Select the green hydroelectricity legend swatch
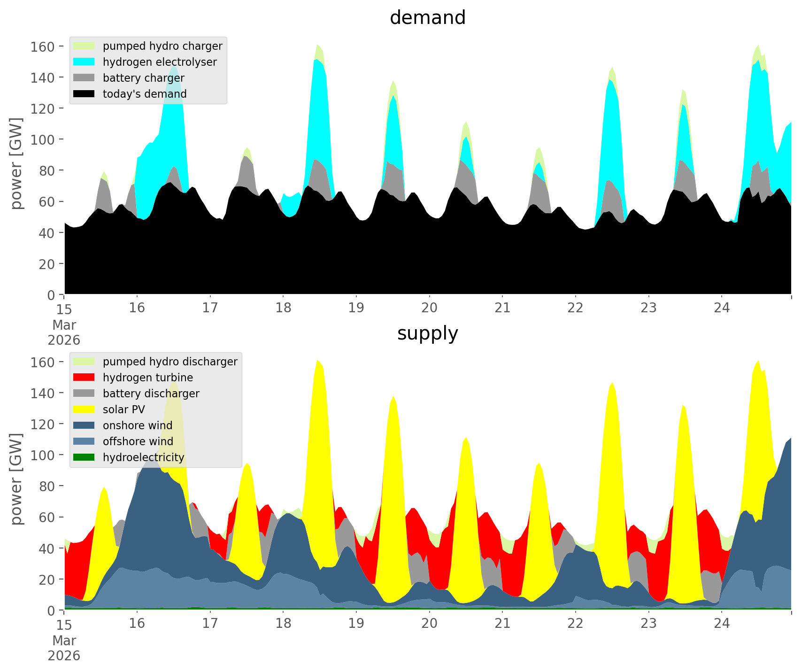Image resolution: width=801 pixels, height=672 pixels. pos(84,457)
